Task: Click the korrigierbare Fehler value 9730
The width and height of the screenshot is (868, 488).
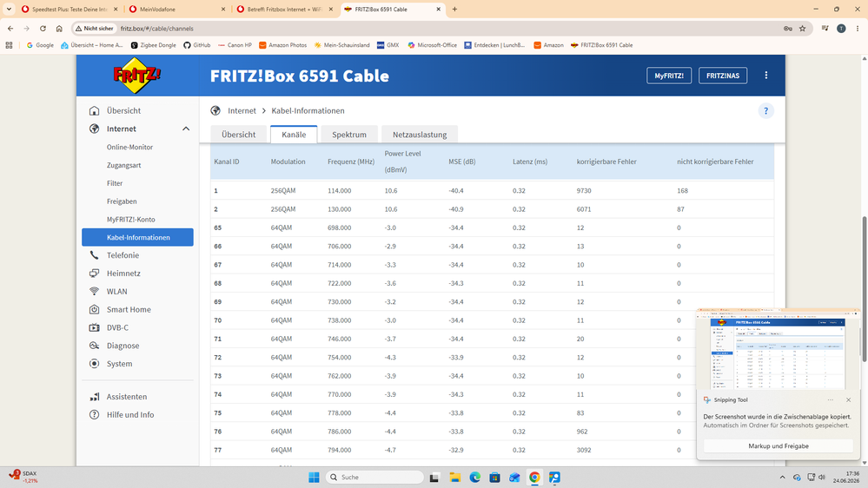Action: tap(584, 191)
